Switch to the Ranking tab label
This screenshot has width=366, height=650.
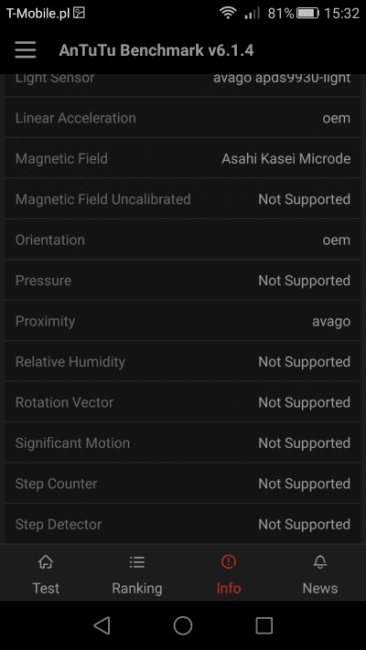(x=137, y=588)
